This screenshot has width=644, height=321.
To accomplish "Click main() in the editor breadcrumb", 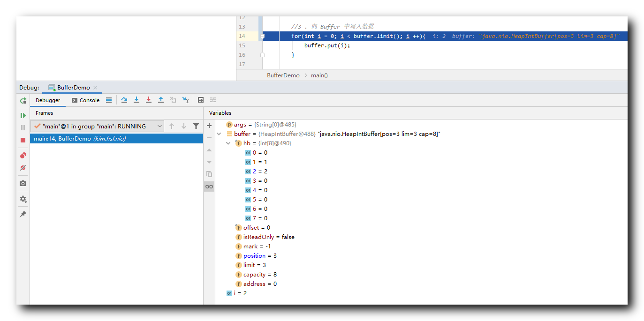I will click(319, 75).
